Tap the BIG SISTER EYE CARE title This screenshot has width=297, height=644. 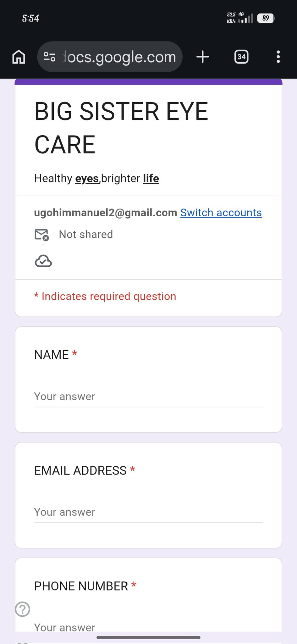coord(121,128)
